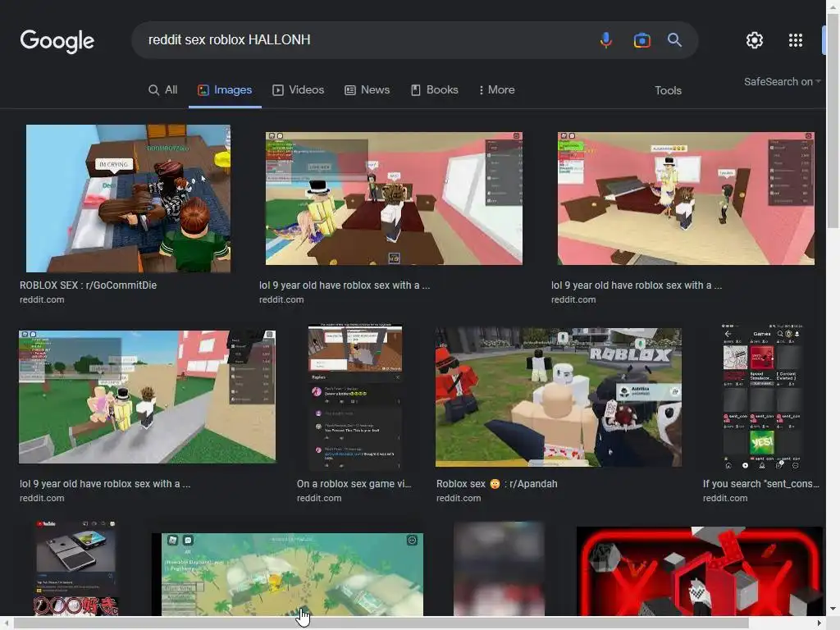The image size is (840, 630).
Task: Open the Google apps grid
Action: coord(796,40)
